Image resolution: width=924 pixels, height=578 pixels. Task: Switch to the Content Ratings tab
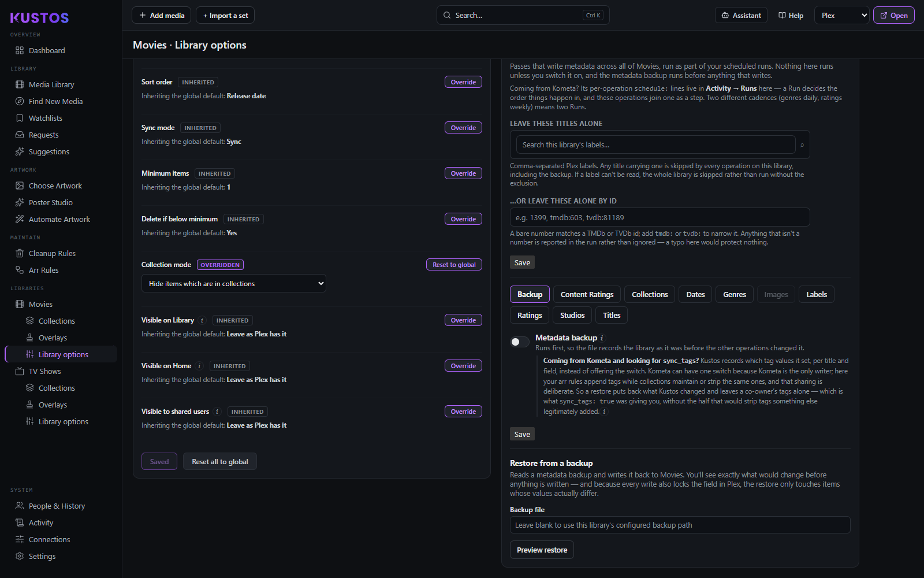coord(587,294)
